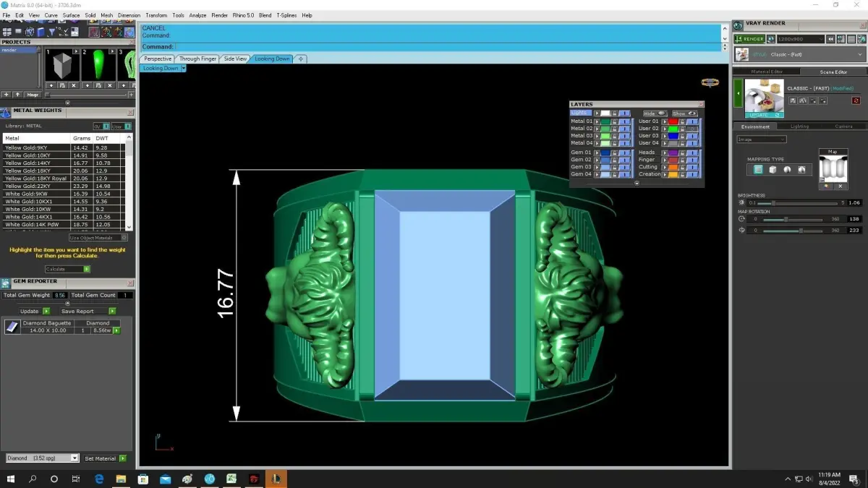
Task: Click the wireframe cube icon in toolbar
Action: tap(30, 32)
